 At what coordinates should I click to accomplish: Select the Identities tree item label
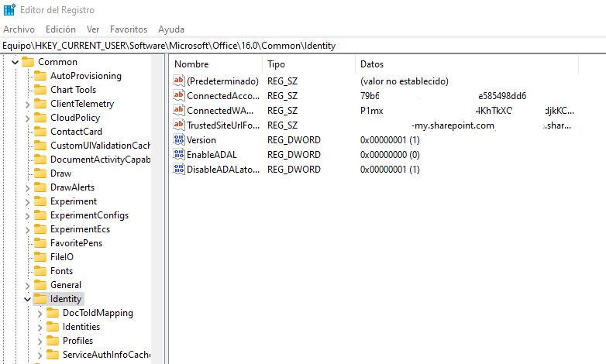click(81, 327)
